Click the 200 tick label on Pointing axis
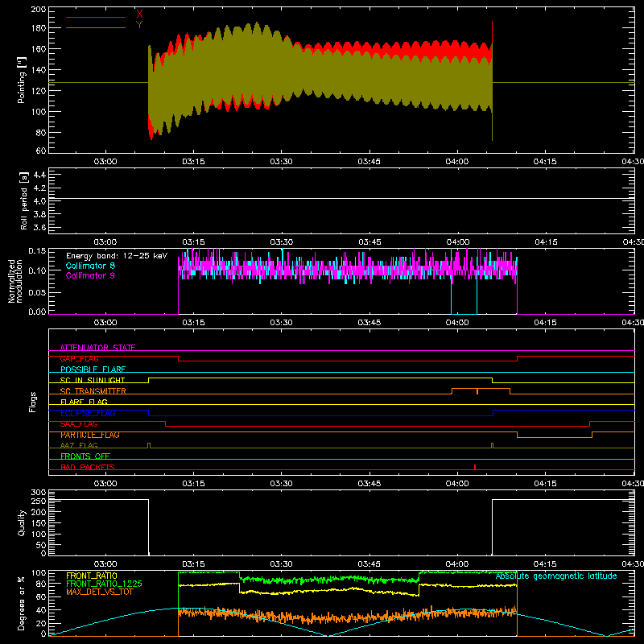Screen dimensions: 644x644 point(39,9)
